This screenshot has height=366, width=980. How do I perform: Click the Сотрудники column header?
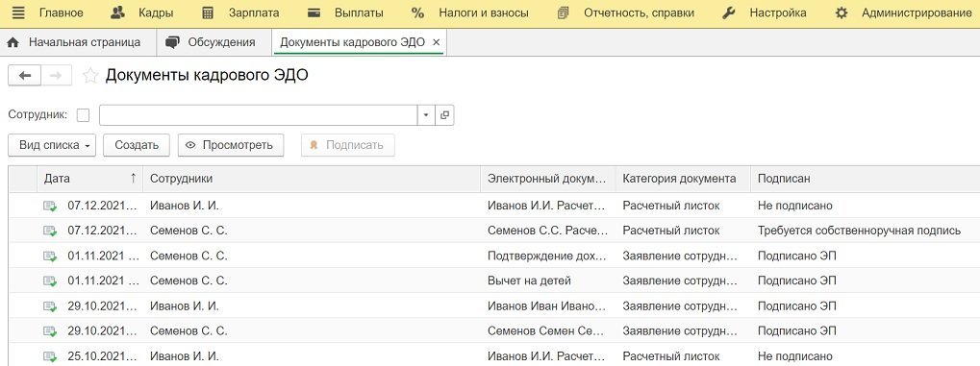312,179
